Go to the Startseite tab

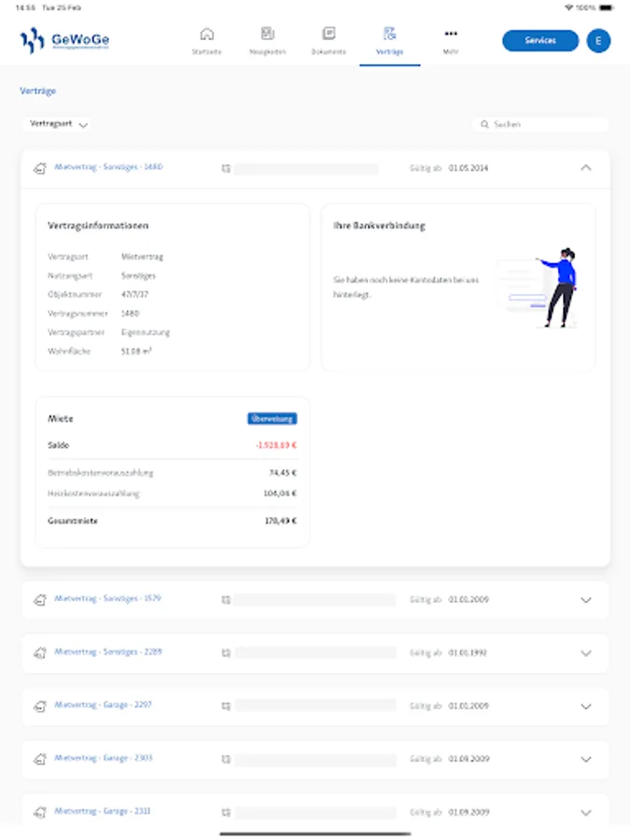(x=207, y=41)
